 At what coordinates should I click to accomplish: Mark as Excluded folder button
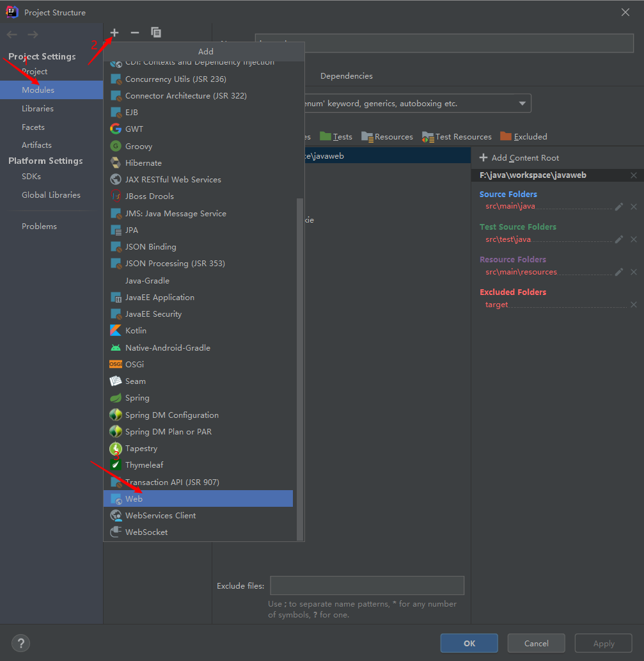click(x=524, y=136)
